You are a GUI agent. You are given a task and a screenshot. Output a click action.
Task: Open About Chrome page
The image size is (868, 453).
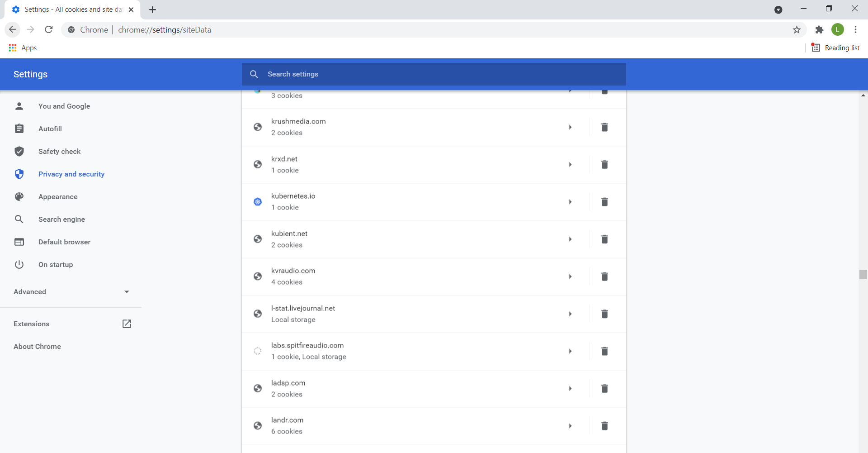(x=37, y=347)
